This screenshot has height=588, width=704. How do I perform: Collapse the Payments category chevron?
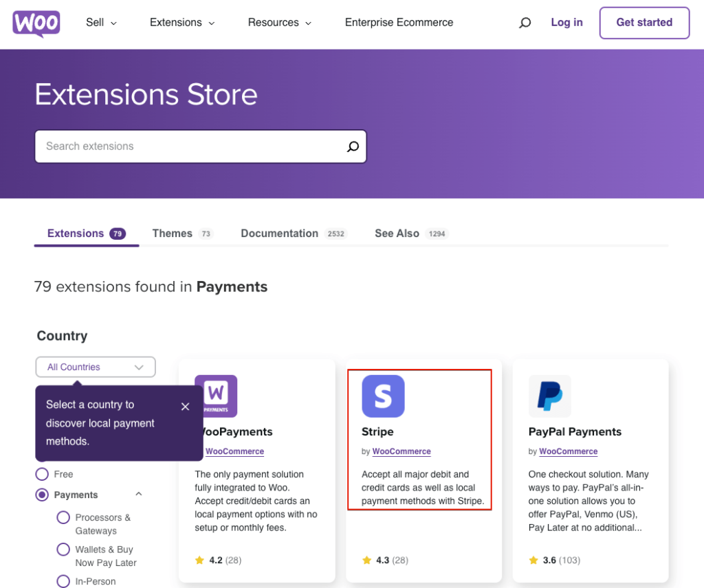(139, 494)
